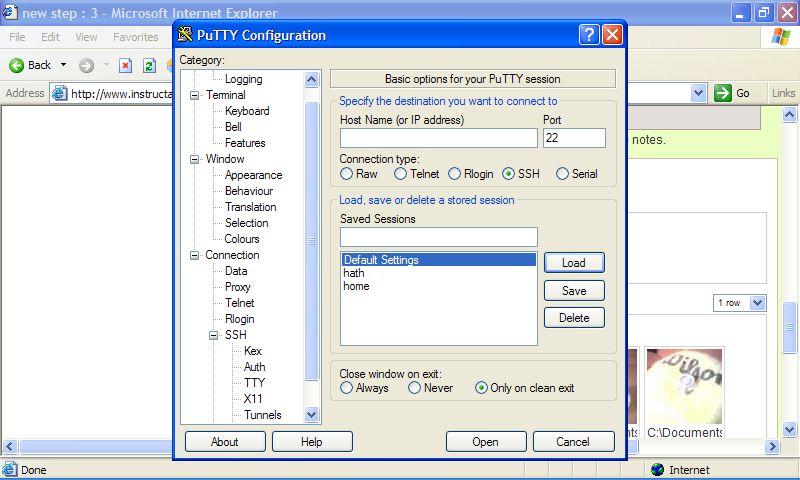Click the question mark help icon in PuTTY title bar
Screen dimensions: 800x480
tap(589, 35)
